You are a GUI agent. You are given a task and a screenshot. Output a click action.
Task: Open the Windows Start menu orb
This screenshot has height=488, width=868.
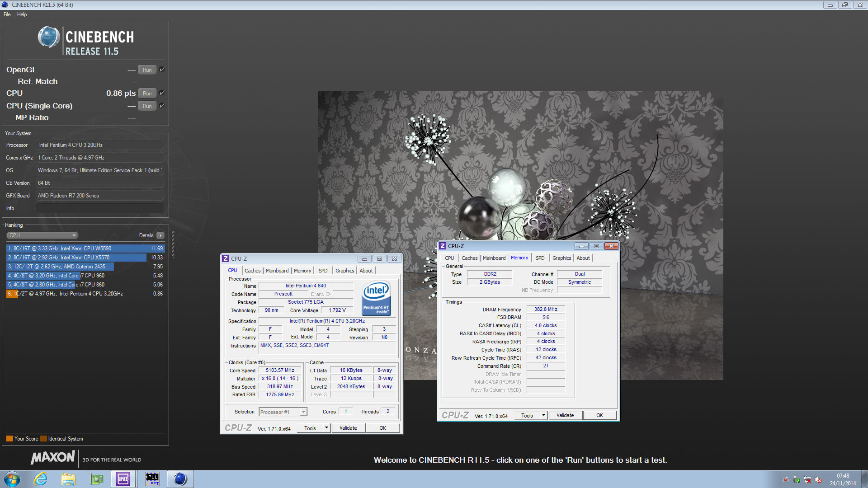point(12,479)
